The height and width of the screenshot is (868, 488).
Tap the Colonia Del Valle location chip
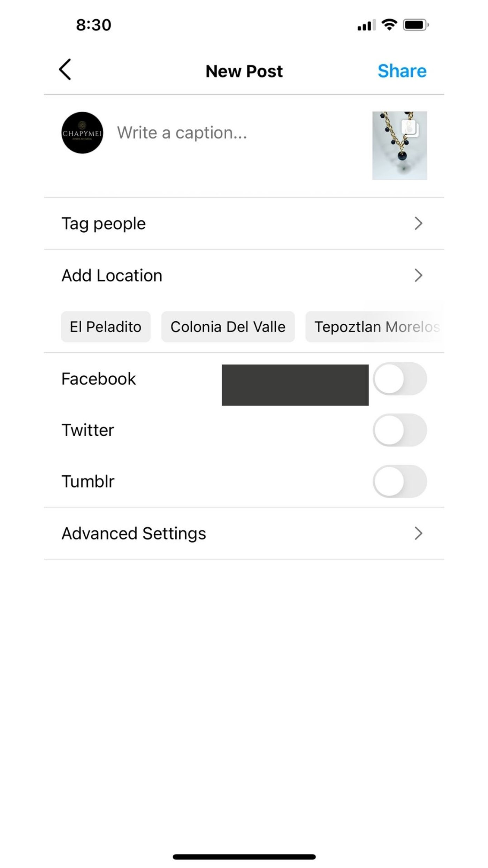(228, 327)
